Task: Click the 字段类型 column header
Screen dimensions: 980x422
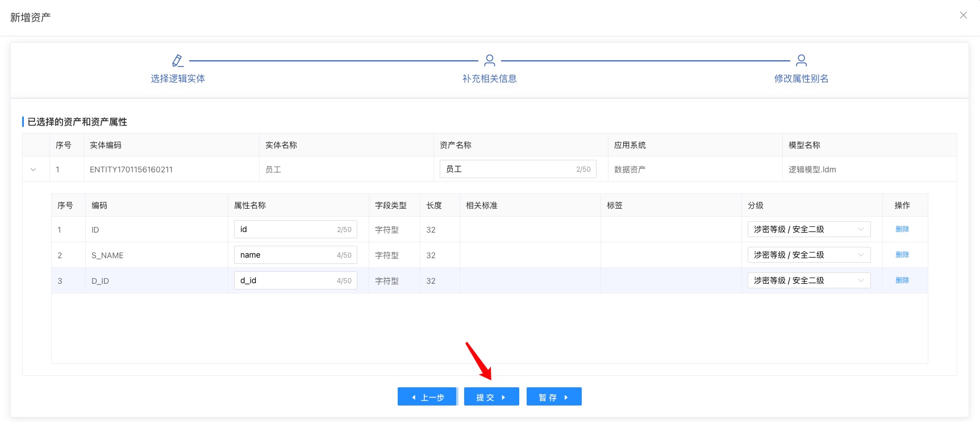Action: 391,205
